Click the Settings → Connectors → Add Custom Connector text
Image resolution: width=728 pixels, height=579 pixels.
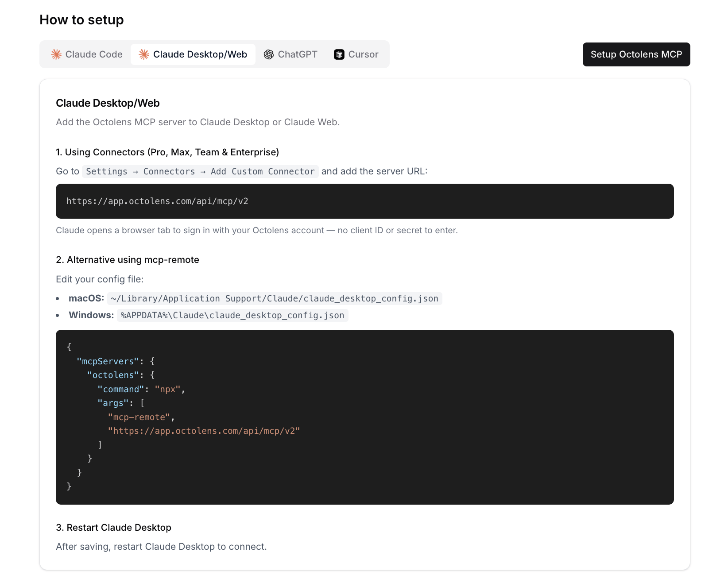pyautogui.click(x=200, y=171)
